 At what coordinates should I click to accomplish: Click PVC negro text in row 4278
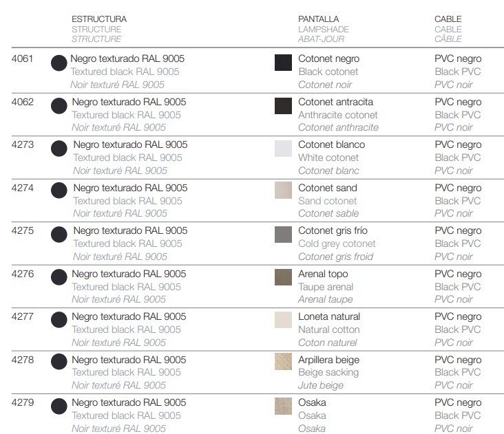(x=458, y=360)
